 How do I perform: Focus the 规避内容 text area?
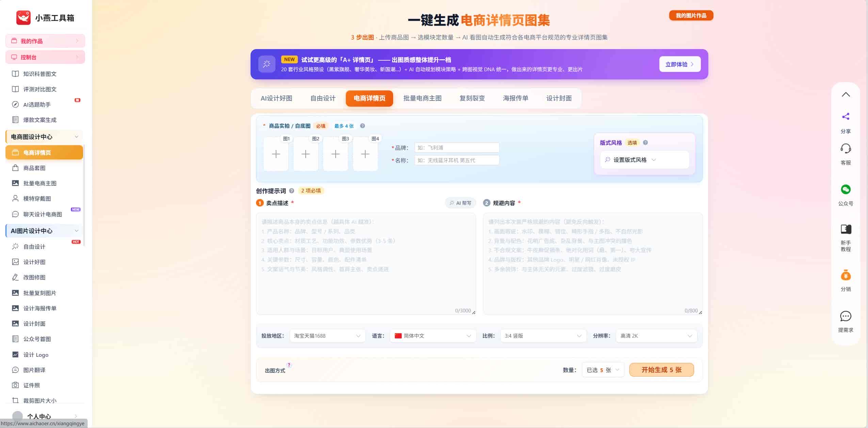593,264
